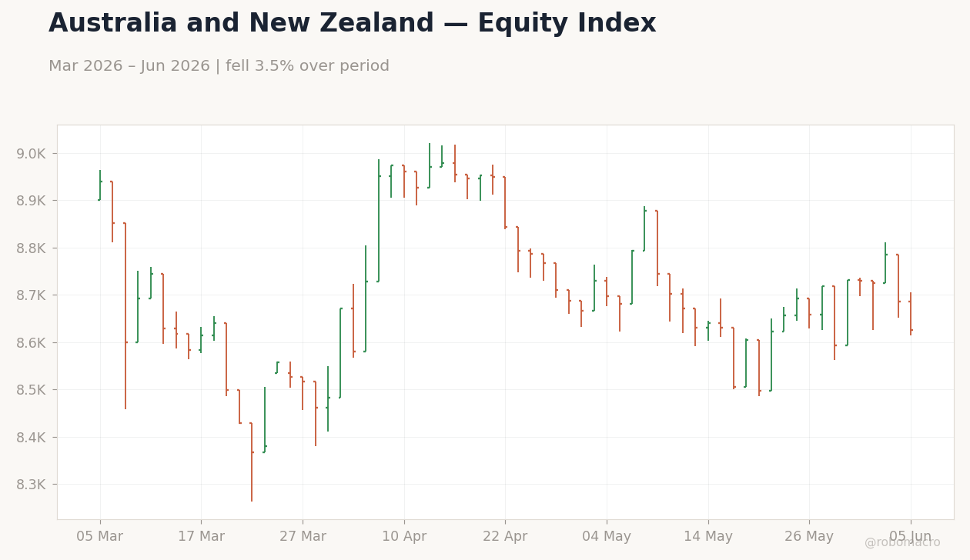Select the 9.0K y-axis label
The image size is (970, 560).
[x=31, y=154]
